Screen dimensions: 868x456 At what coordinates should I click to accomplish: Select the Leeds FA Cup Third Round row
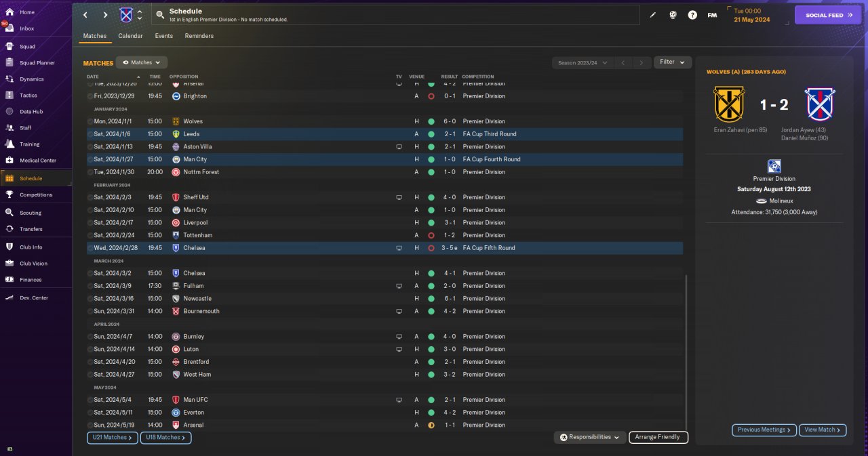pos(384,134)
